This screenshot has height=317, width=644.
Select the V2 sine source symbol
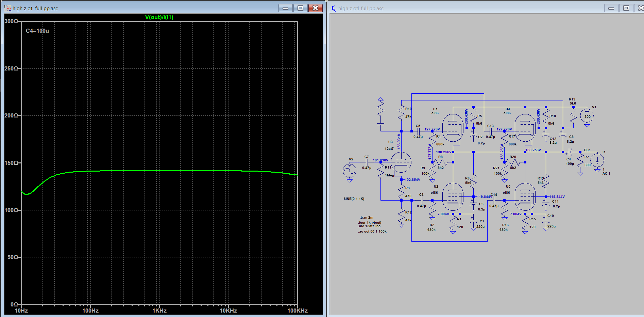pos(350,171)
